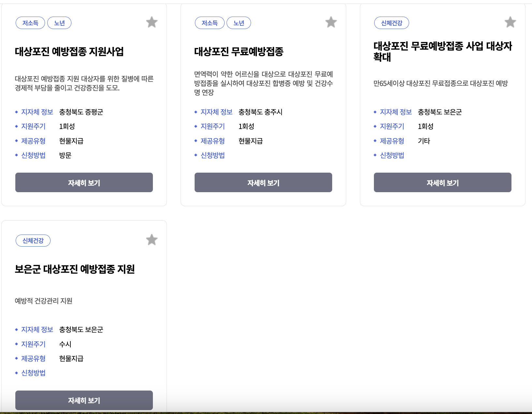Screen dimensions: 532x414
Task: Toggle the bookmark star on 대상포진 무료예방접종
Action: point(331,22)
